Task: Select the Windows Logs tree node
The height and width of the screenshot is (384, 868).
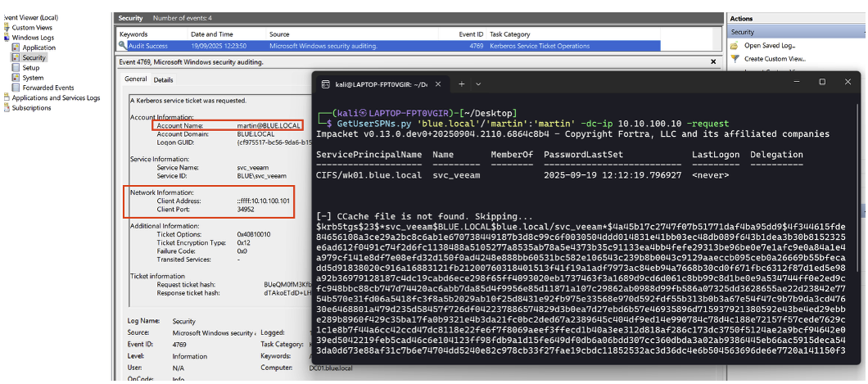Action: pos(31,38)
